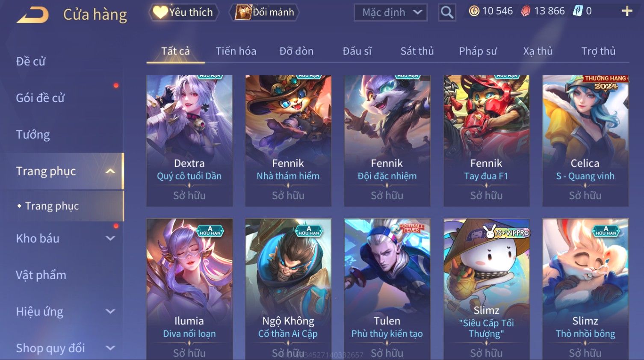Switch to the Pháp sư tab
This screenshot has width=644, height=360.
(478, 51)
